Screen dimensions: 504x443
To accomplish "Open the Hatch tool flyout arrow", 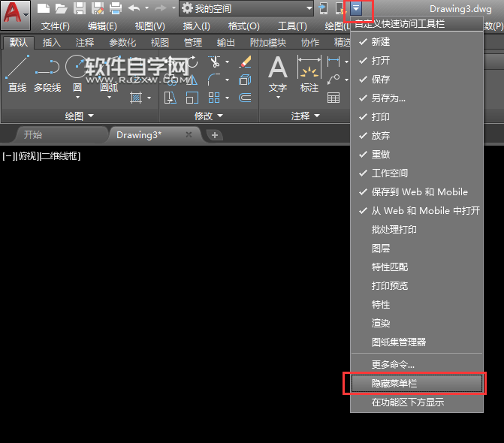I will pyautogui.click(x=149, y=98).
